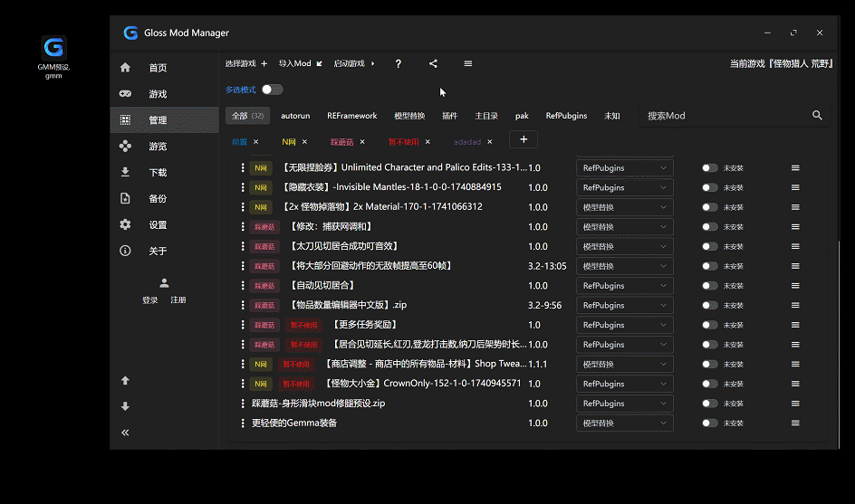Filter by the pink 踩蘑菇 tag
The image size is (855, 504).
click(x=341, y=142)
